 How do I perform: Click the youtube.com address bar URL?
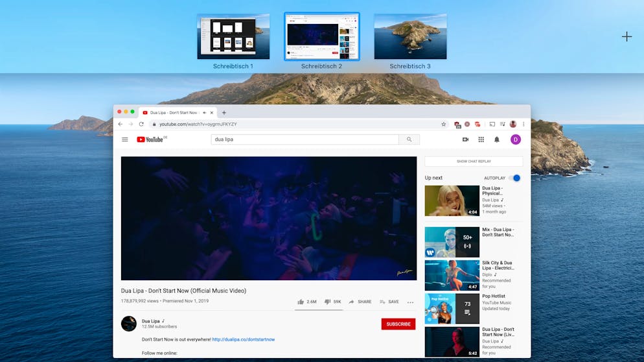pyautogui.click(x=198, y=124)
